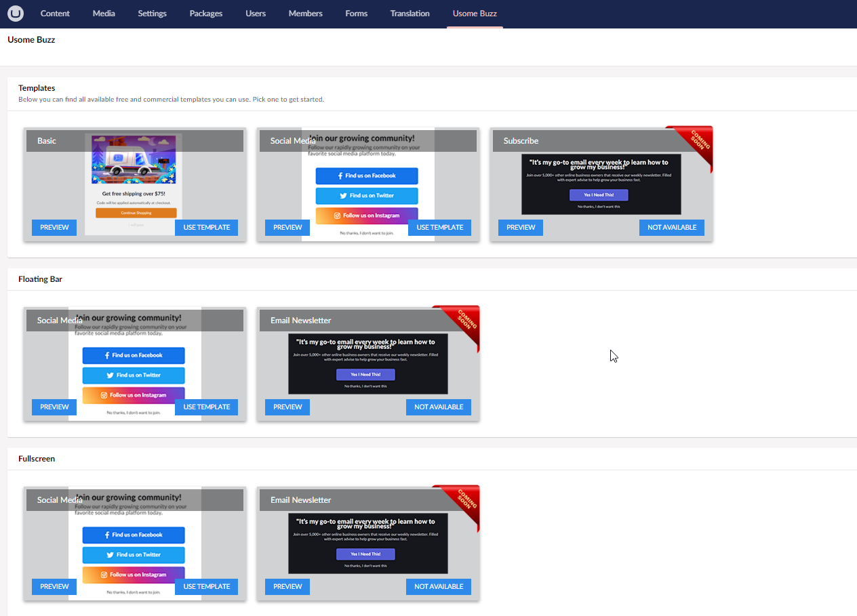
Task: Open the Packages section
Action: pyautogui.click(x=205, y=14)
